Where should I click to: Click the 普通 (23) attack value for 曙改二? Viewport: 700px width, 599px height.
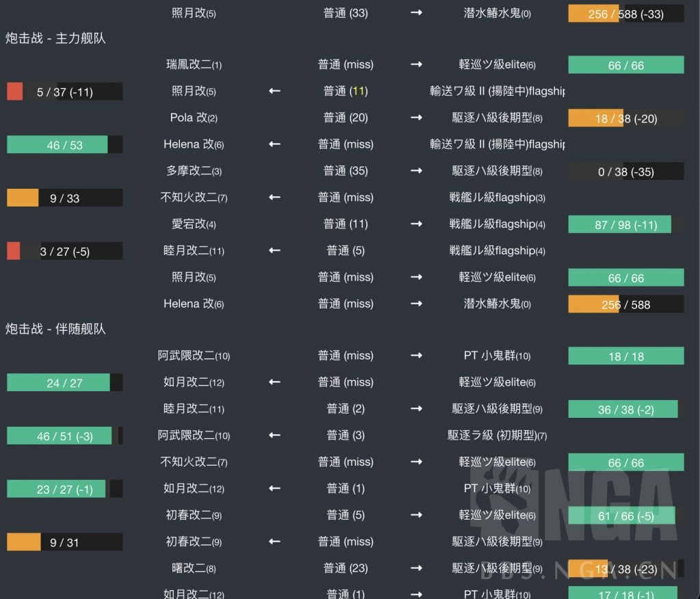[x=346, y=568]
